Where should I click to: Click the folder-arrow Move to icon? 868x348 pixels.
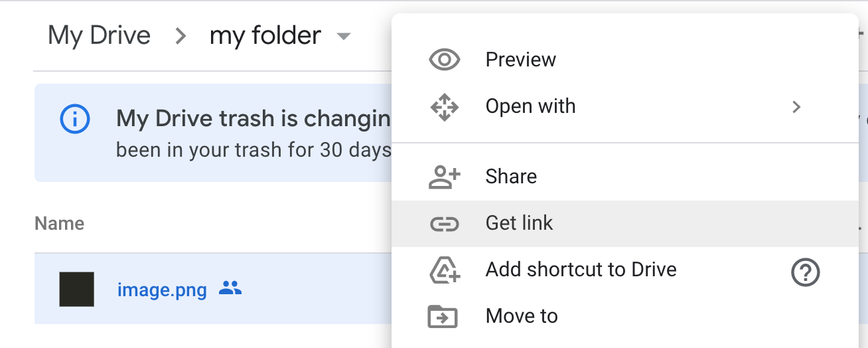click(x=443, y=317)
